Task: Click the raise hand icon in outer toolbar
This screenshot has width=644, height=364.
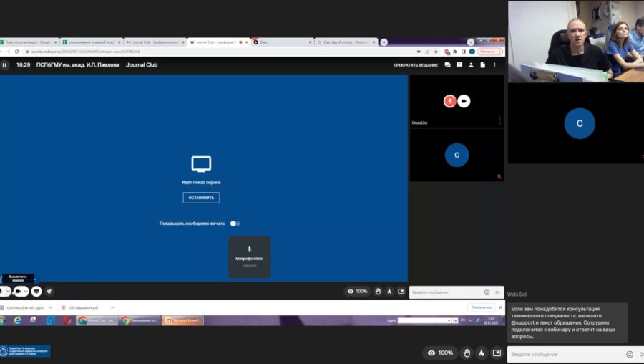Action: pos(467,353)
